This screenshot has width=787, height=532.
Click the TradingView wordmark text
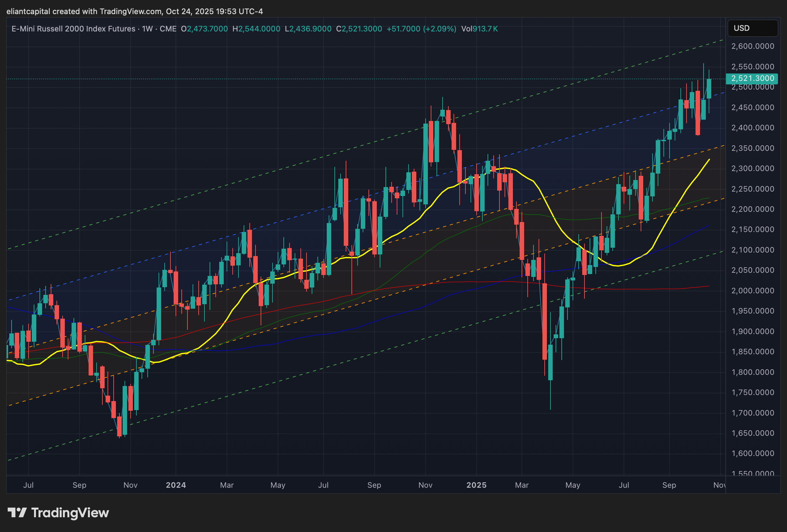70,513
